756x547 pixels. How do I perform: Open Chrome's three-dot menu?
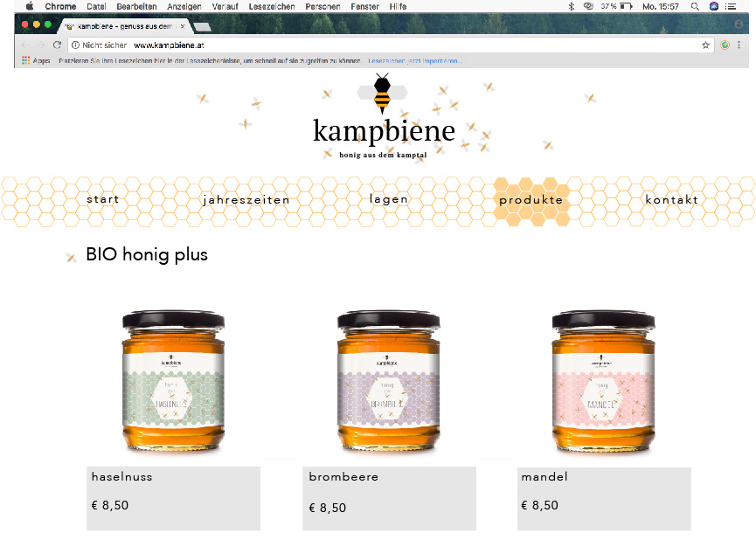pos(739,45)
